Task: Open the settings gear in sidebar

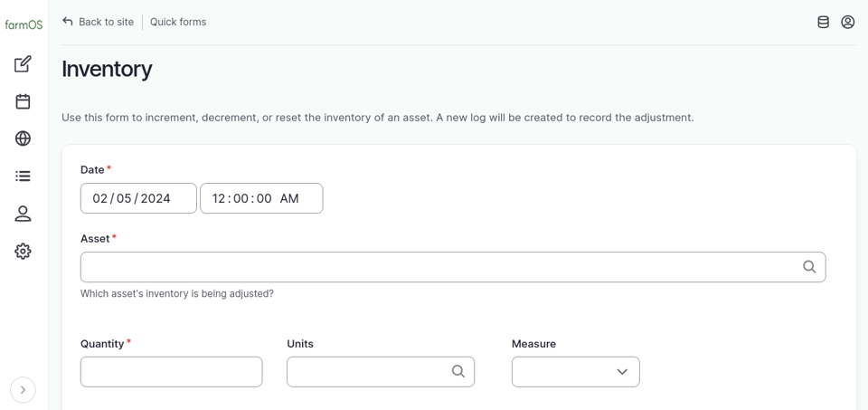Action: [24, 252]
